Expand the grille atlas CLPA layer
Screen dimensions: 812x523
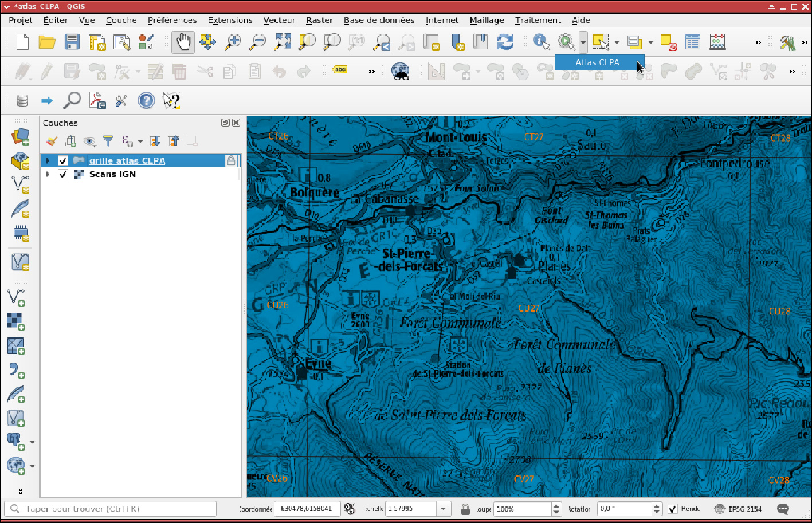48,161
